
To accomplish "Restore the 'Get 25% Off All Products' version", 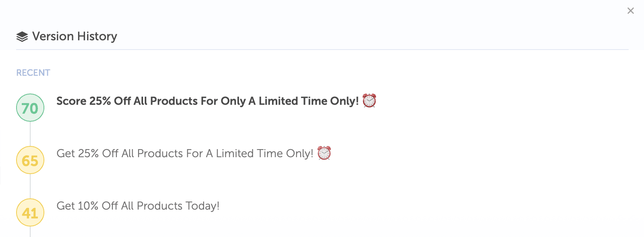I will pyautogui.click(x=185, y=154).
